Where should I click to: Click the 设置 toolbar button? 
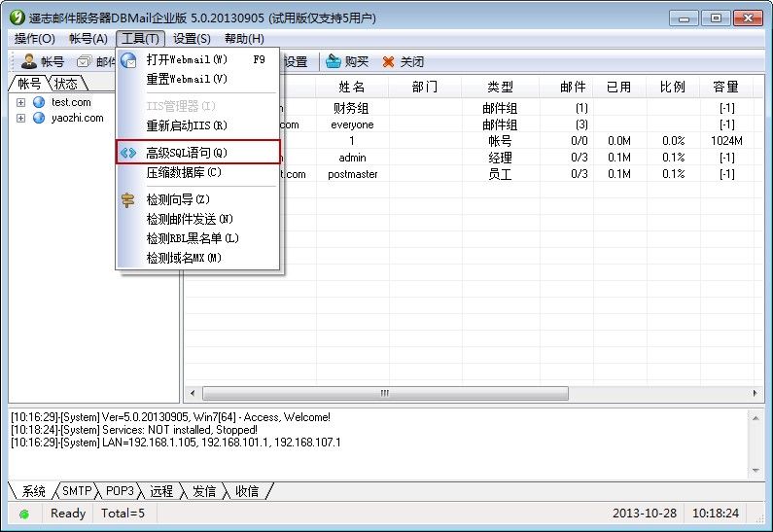tap(295, 61)
